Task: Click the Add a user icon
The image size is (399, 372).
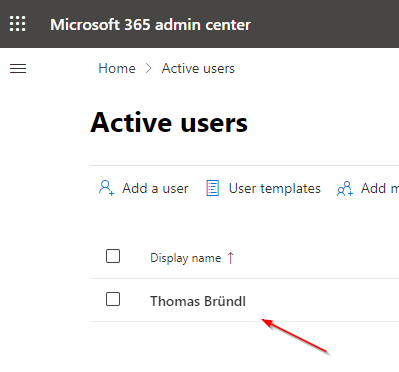Action: (x=106, y=188)
